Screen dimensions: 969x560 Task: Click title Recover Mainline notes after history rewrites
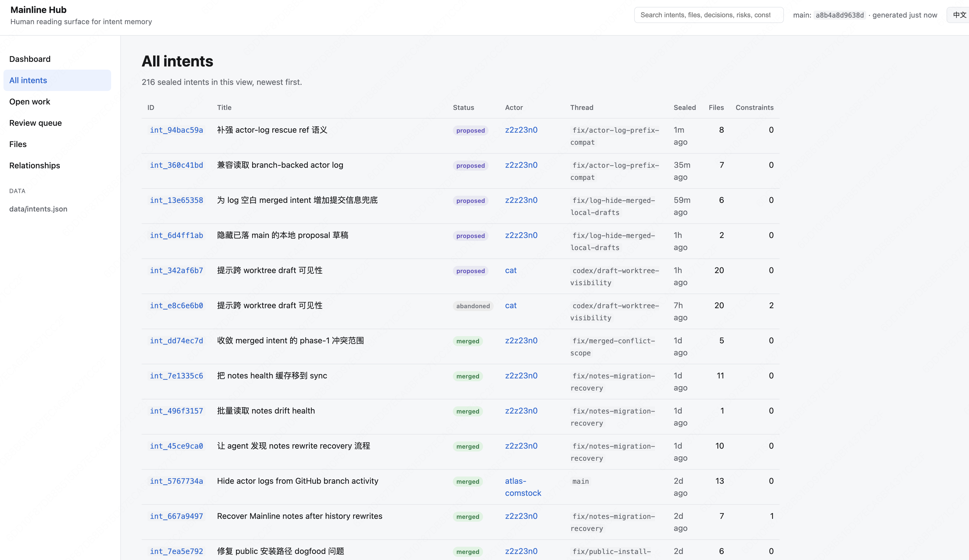(x=300, y=516)
